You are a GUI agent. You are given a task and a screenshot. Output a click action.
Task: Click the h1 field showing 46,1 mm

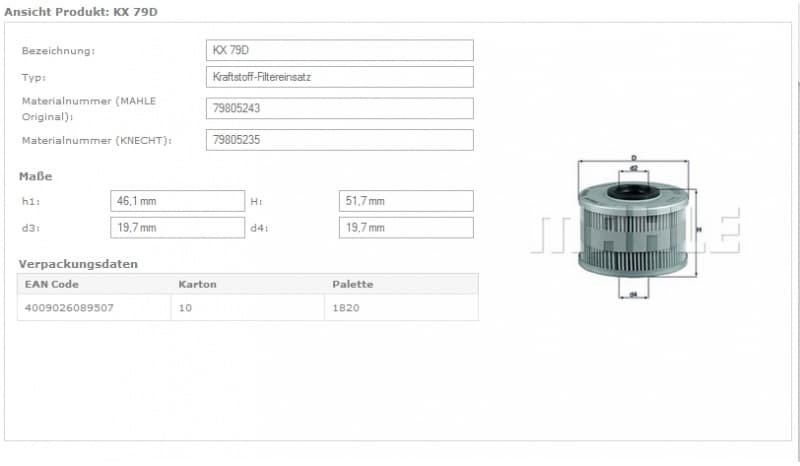tap(178, 201)
